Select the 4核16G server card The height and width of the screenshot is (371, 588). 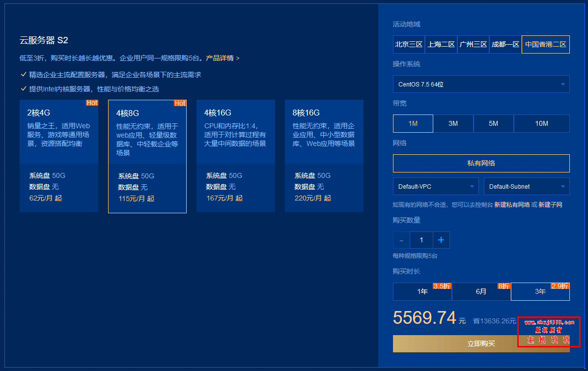point(236,156)
